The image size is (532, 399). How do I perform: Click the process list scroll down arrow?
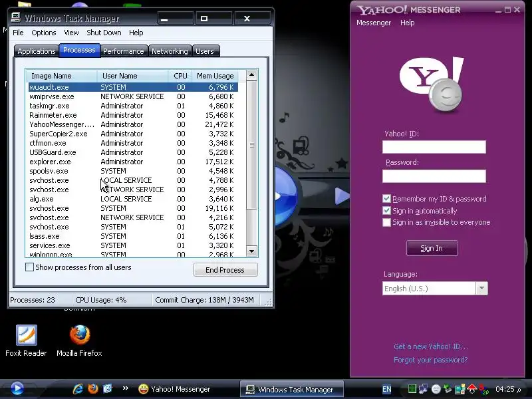(251, 251)
